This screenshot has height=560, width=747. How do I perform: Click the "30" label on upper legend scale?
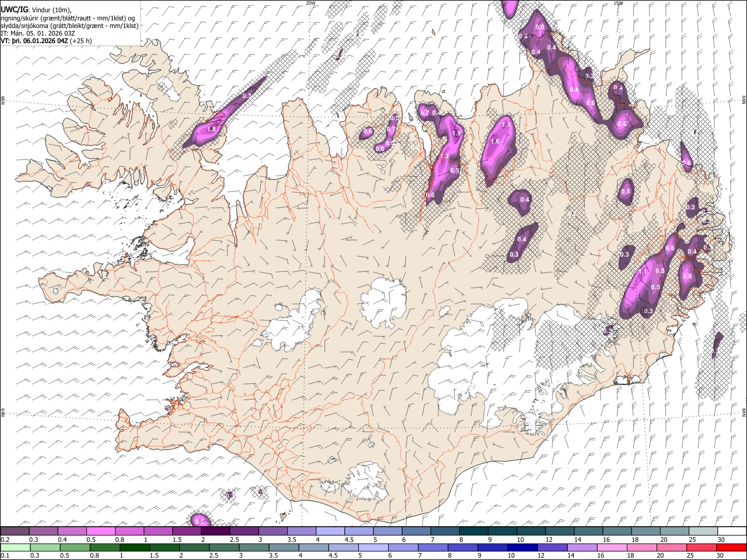click(721, 540)
